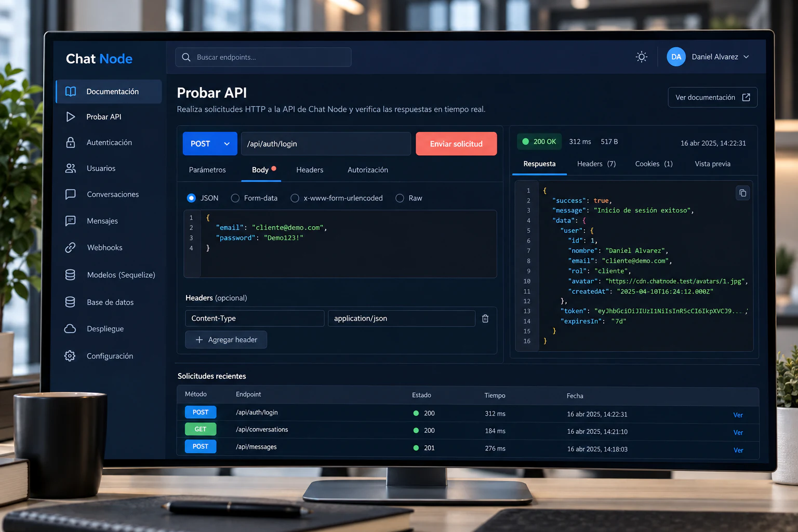Click the Content-Type header name field
The image size is (798, 532).
click(255, 318)
